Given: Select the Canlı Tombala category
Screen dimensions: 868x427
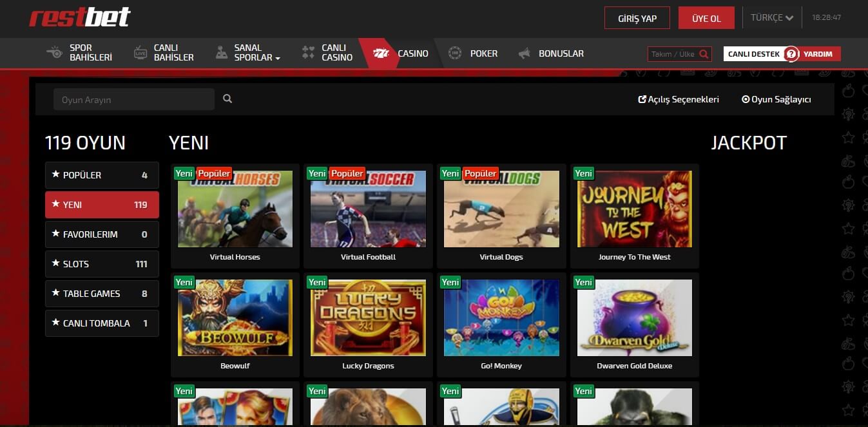Looking at the screenshot, I should coord(102,323).
